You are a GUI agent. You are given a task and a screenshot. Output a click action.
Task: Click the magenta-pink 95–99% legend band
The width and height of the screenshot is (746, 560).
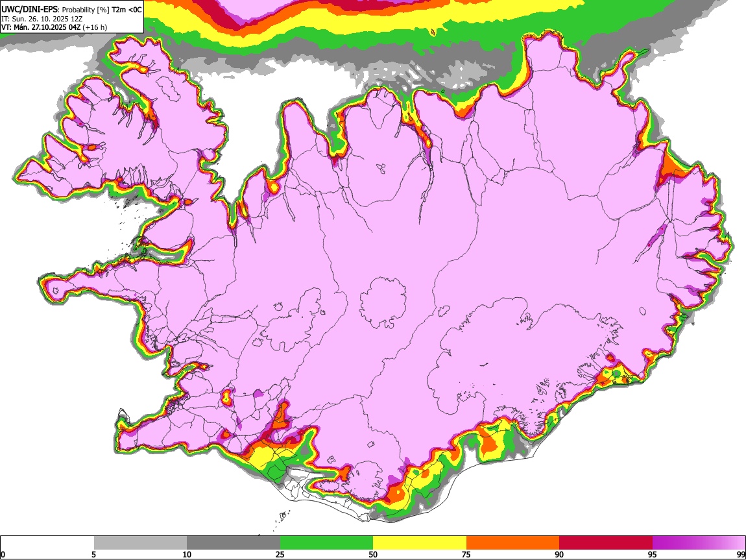[x=699, y=543]
